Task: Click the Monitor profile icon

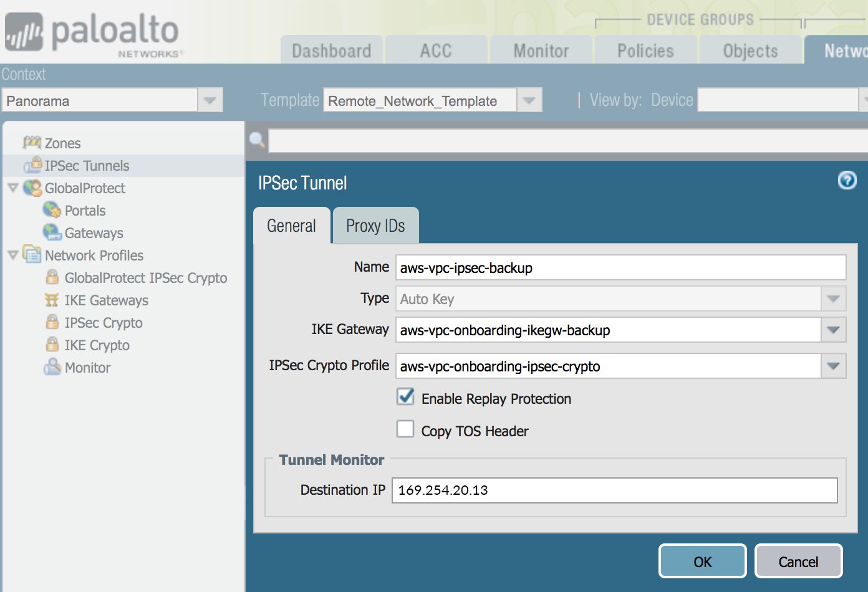Action: click(52, 367)
